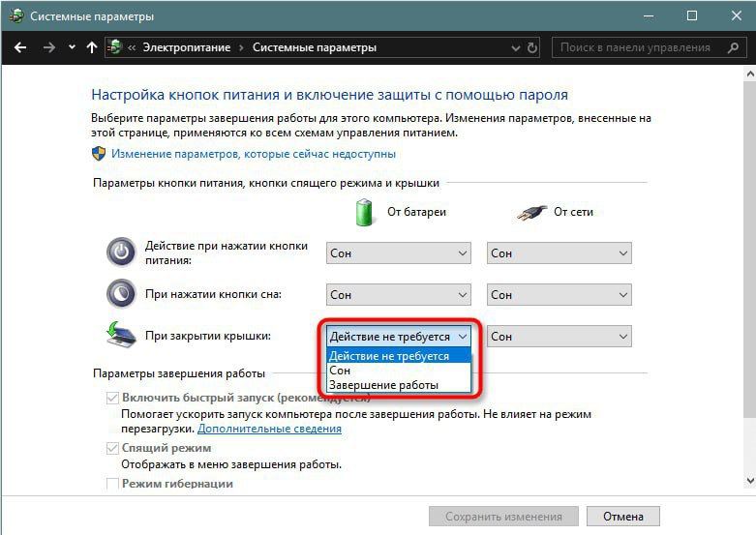Click the back navigation arrow
Screen dimensions: 756x535
point(21,47)
